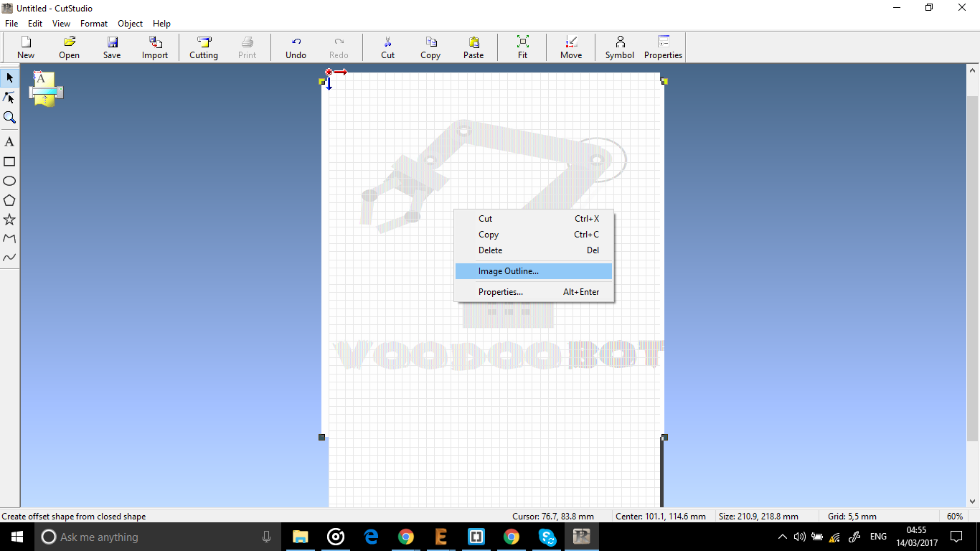Show hidden system tray icons
The width and height of the screenshot is (980, 551).
[x=782, y=537]
